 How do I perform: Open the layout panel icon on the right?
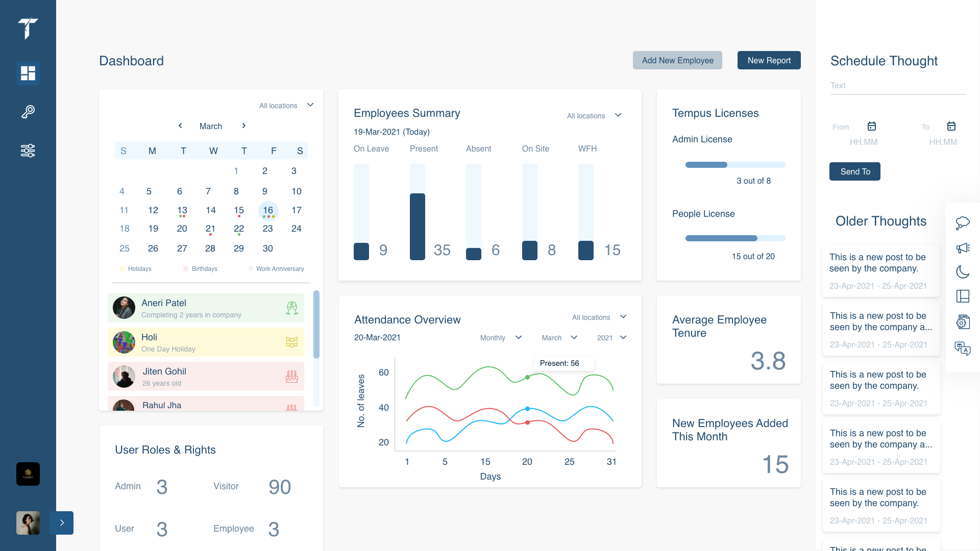point(963,296)
